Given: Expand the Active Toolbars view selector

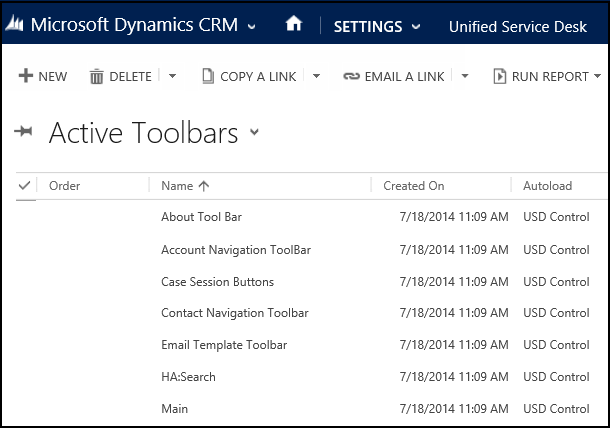Looking at the screenshot, I should [x=254, y=132].
